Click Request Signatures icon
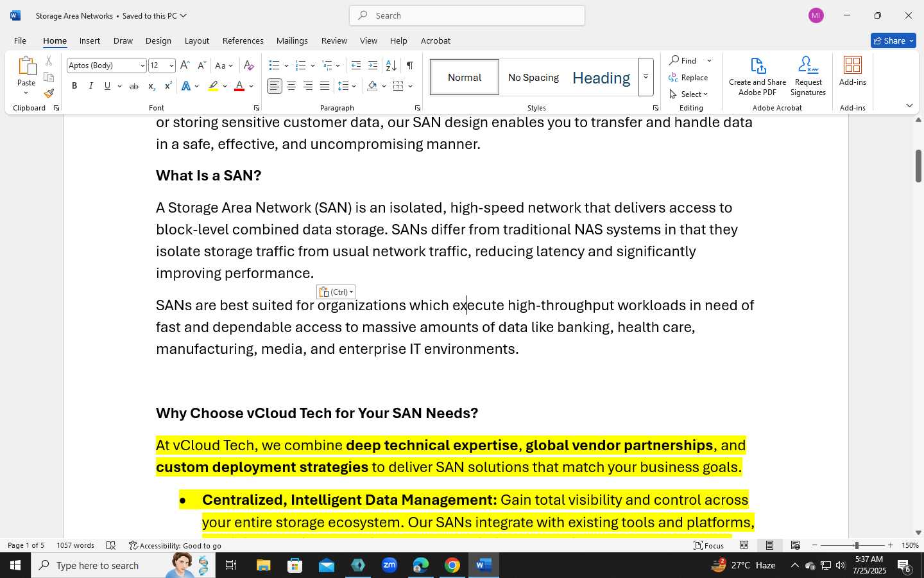 click(809, 76)
